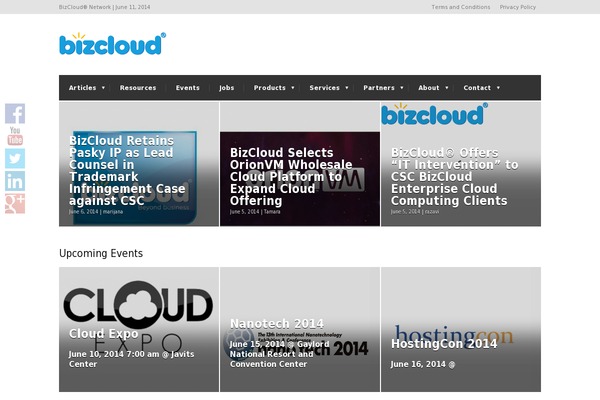Go to the Resources menu item
Screen dimensions: 600x400
tap(138, 88)
